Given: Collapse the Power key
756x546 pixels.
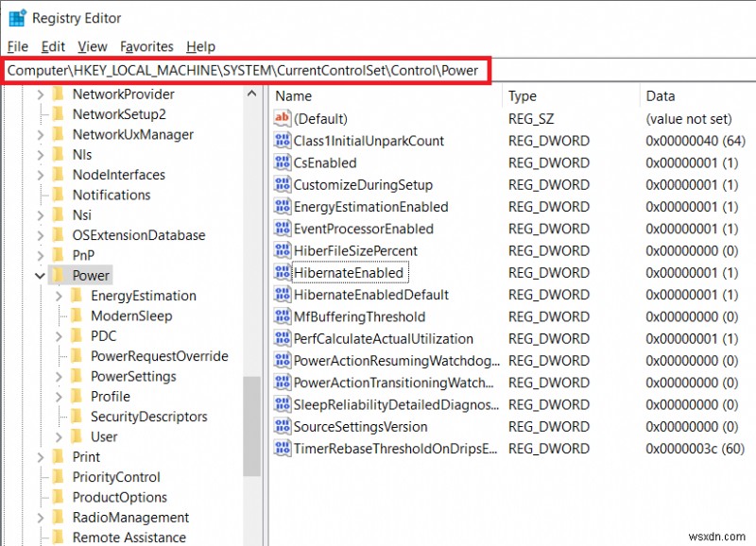Looking at the screenshot, I should click(40, 276).
